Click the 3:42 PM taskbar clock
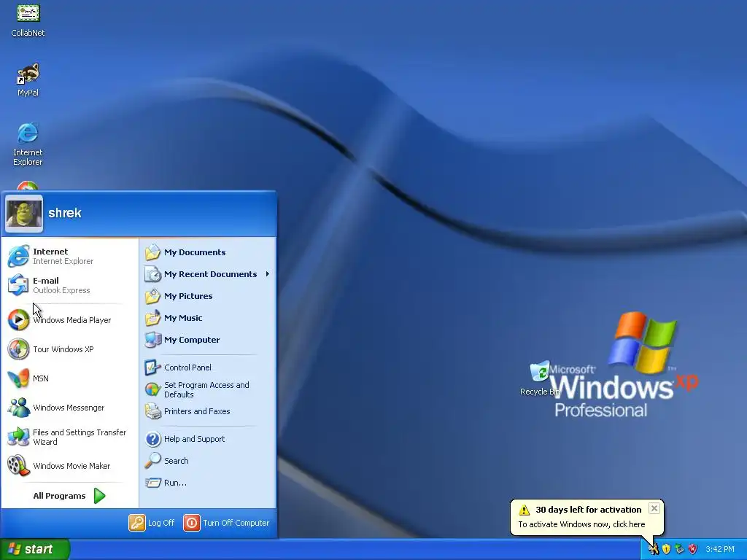Viewport: 747px width, 560px height. [x=720, y=549]
